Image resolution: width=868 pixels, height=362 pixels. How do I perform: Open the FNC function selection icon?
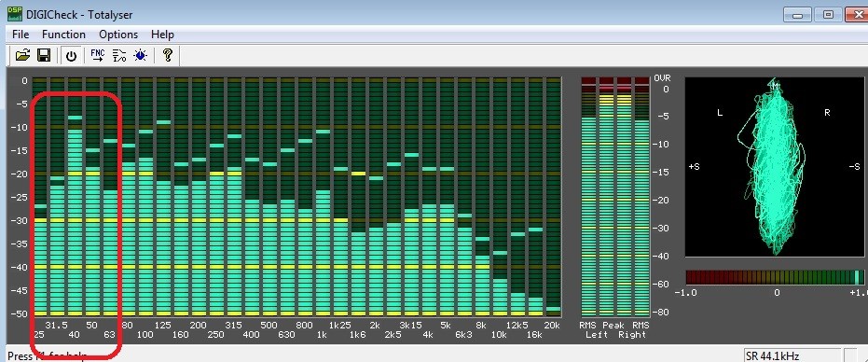[97, 55]
